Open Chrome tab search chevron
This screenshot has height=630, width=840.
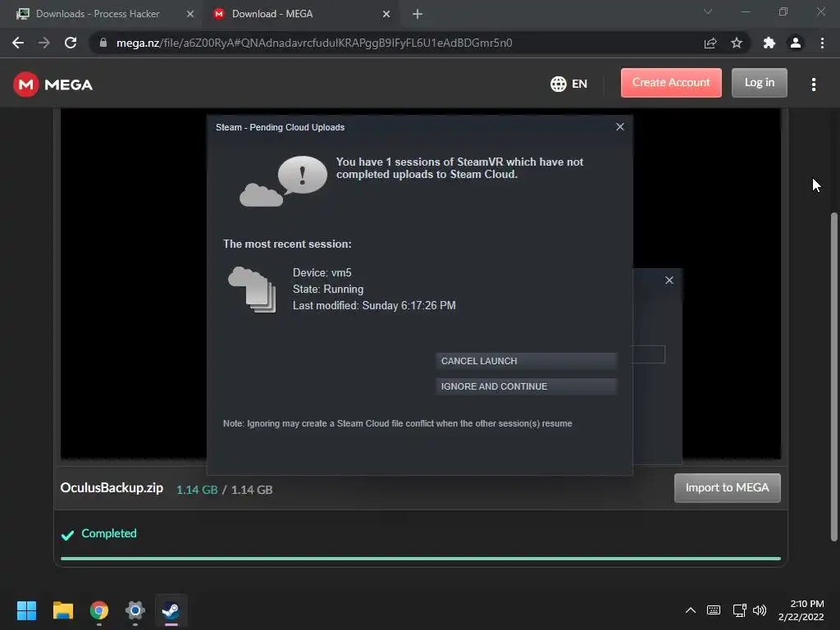(x=708, y=11)
